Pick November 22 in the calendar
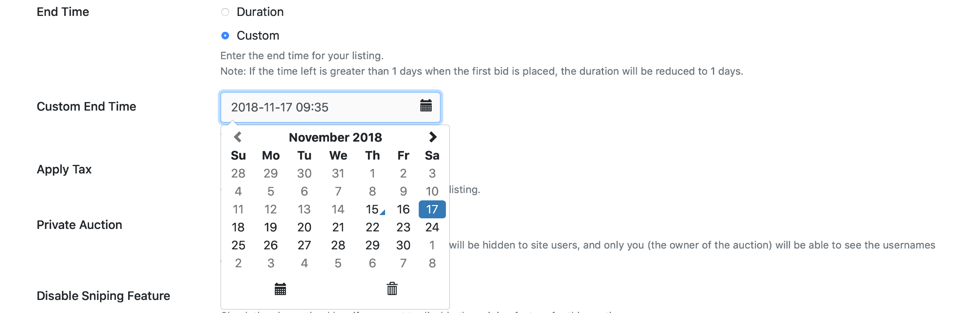The image size is (980, 313). coord(372,227)
